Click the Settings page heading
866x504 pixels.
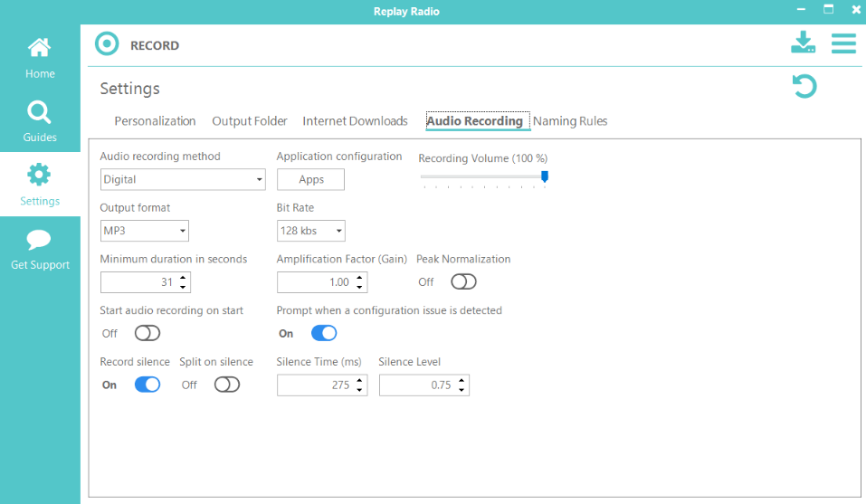[x=129, y=89]
